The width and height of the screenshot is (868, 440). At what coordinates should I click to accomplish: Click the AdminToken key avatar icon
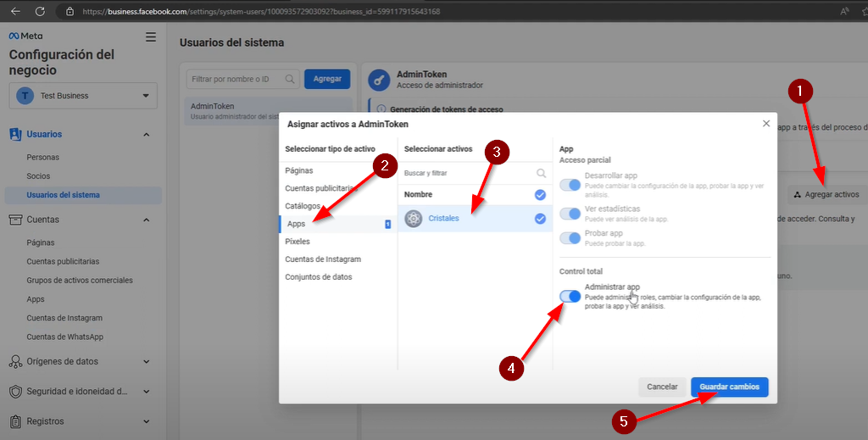click(379, 80)
